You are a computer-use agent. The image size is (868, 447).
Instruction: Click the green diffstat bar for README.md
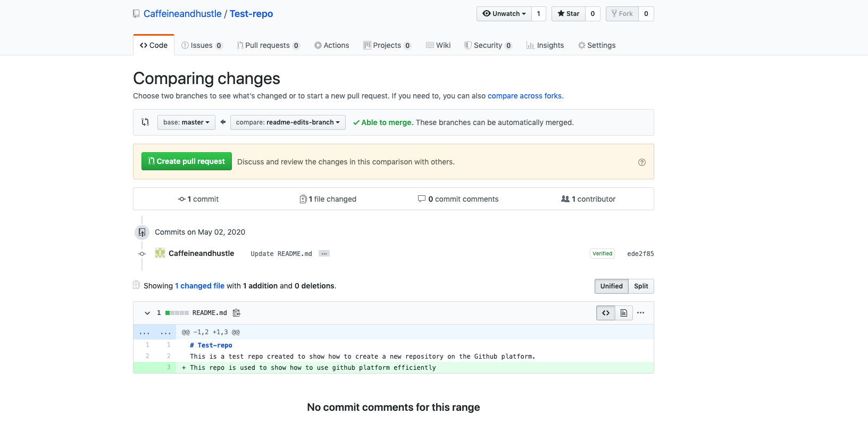tap(177, 313)
